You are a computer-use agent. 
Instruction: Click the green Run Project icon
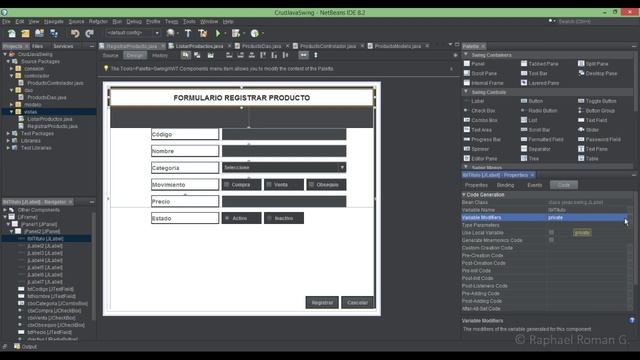coord(218,33)
